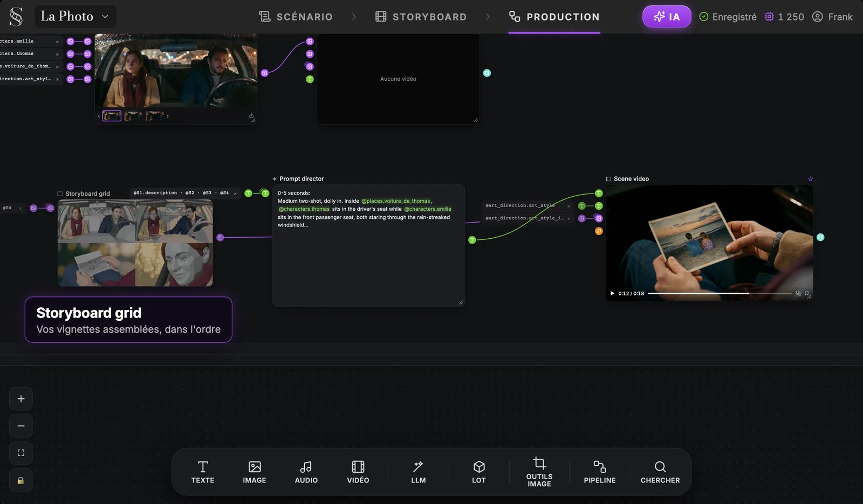The width and height of the screenshot is (863, 504).
Task: Add a TEXTE node from the toolbar
Action: (203, 472)
